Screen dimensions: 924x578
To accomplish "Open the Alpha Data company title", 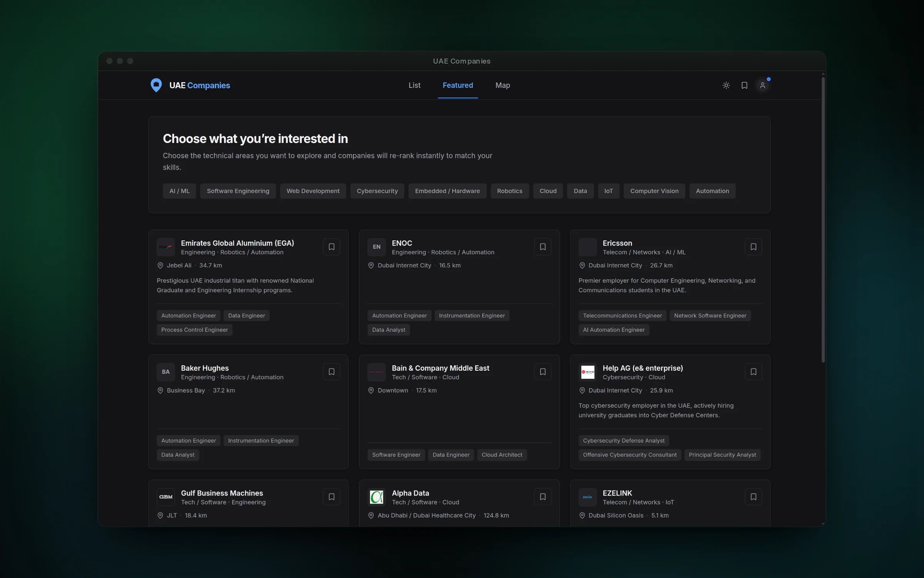I will 410,493.
